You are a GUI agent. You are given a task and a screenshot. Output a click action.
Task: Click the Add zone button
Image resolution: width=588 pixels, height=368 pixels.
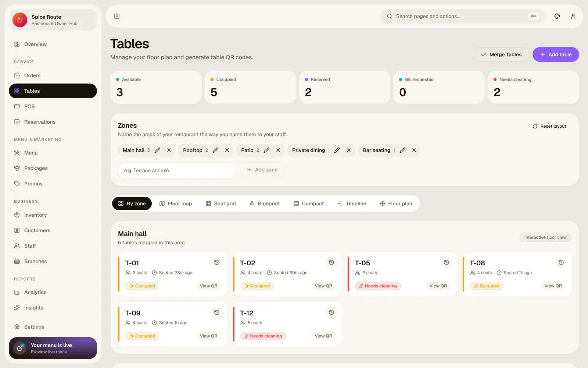pos(262,170)
